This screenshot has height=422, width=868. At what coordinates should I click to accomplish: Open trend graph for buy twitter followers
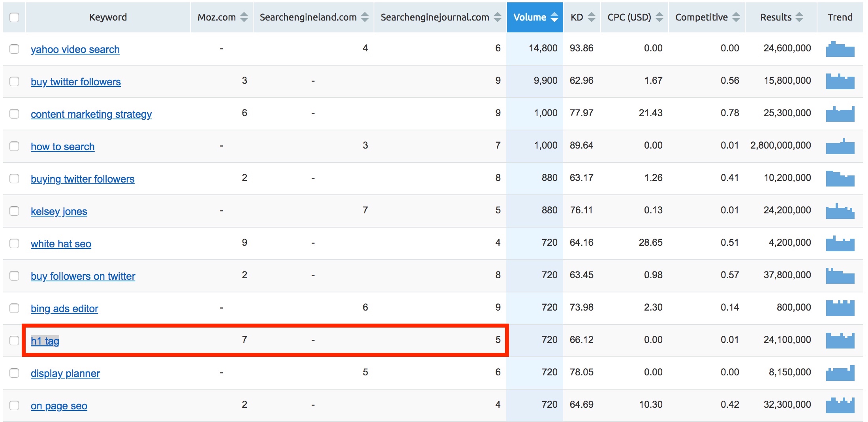840,81
